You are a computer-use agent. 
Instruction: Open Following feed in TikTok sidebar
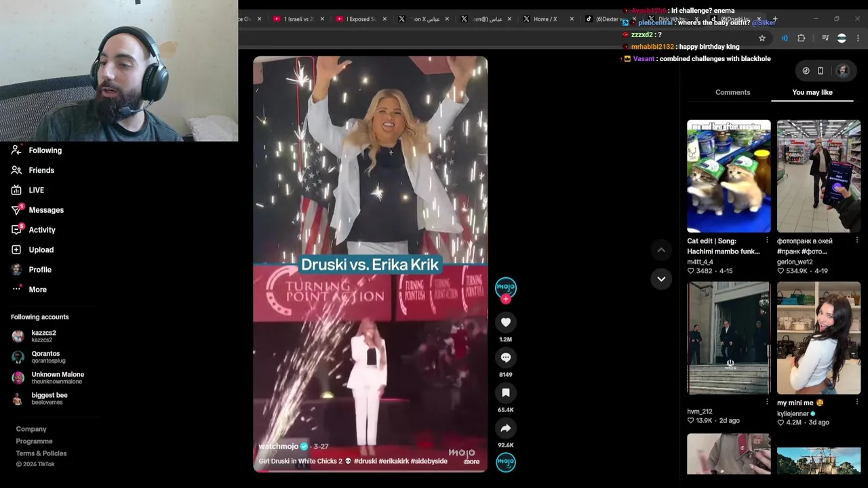pyautogui.click(x=37, y=150)
